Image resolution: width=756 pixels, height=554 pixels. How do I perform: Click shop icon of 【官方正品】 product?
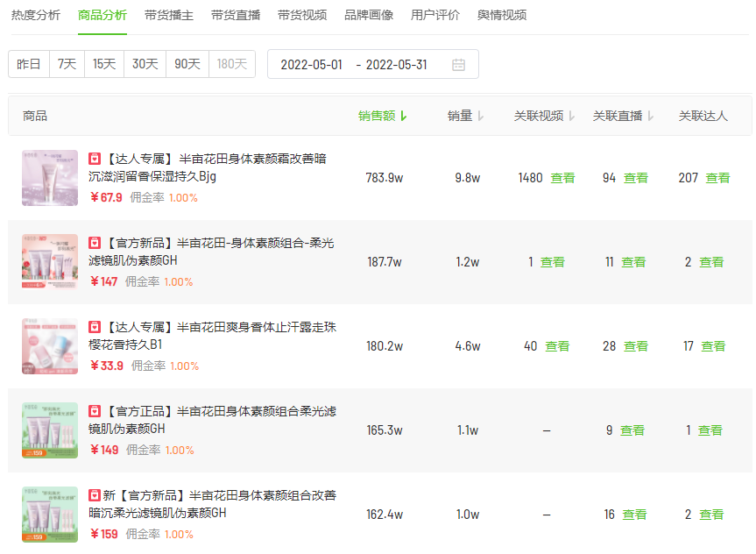[x=95, y=411]
